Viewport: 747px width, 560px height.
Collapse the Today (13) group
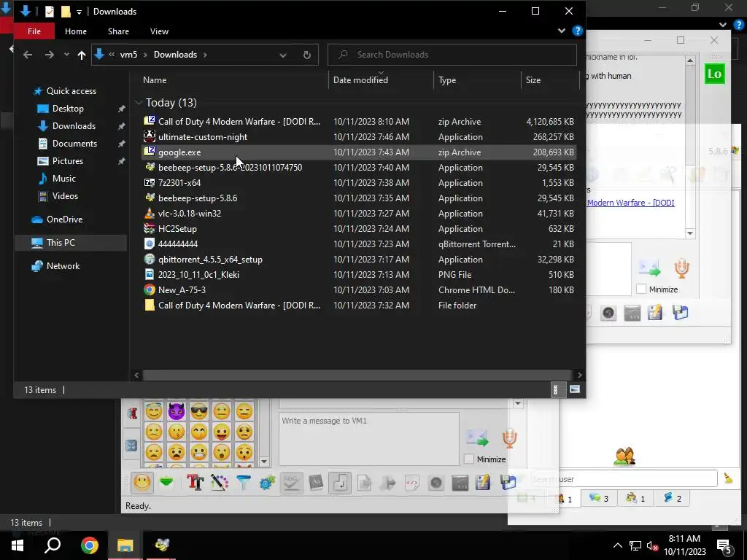(139, 102)
